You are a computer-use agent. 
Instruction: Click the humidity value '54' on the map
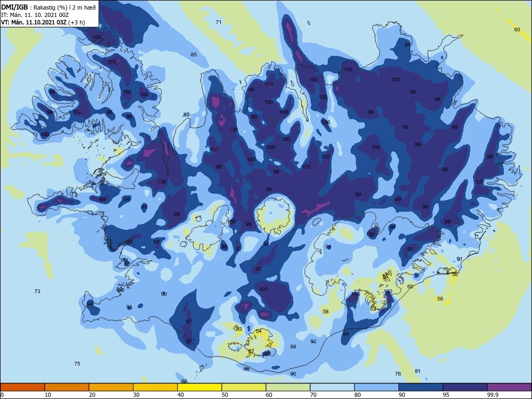[259, 331]
